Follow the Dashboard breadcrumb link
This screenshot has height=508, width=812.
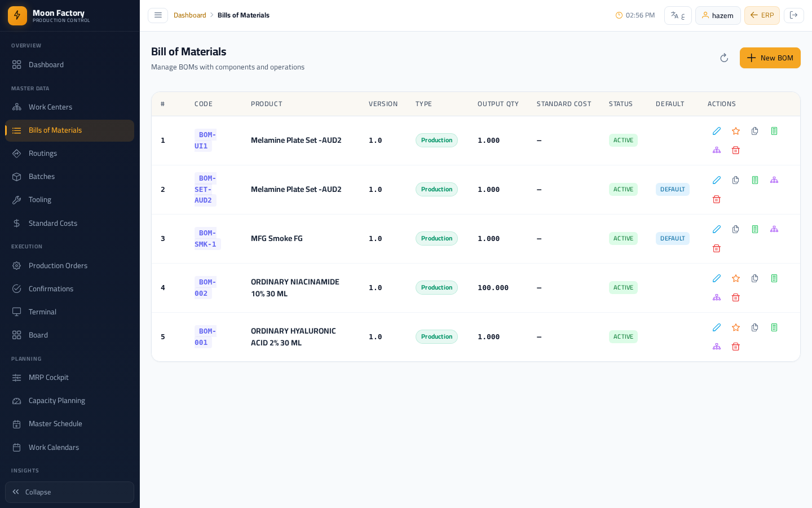coord(190,15)
